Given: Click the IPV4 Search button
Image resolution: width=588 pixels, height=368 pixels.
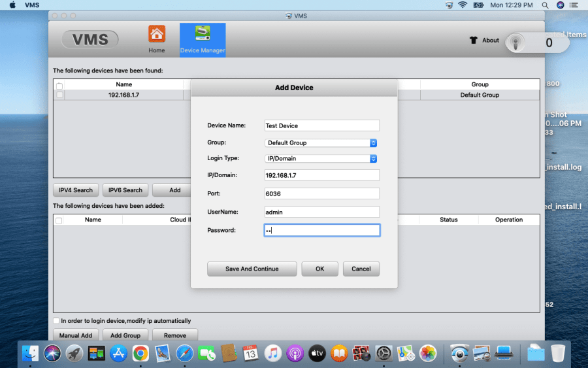Looking at the screenshot, I should point(76,190).
